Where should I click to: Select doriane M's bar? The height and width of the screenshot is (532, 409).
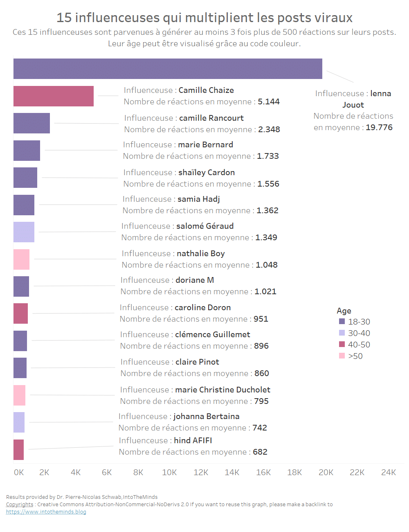coord(21,286)
